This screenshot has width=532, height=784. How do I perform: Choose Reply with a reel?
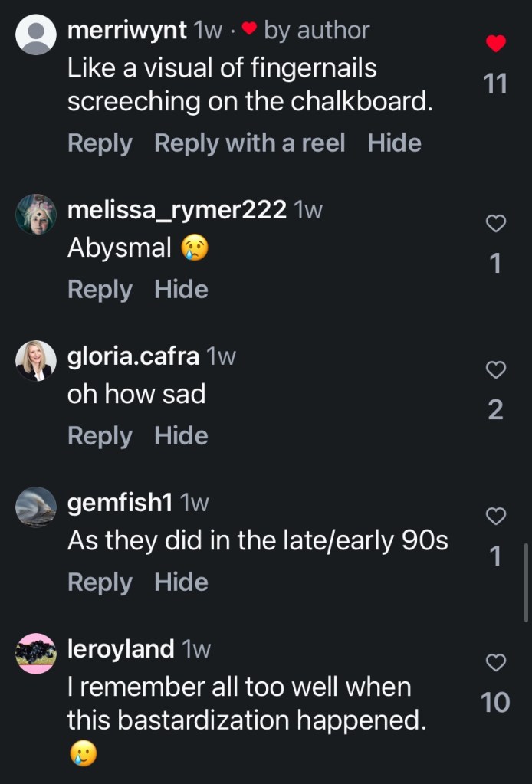point(249,143)
